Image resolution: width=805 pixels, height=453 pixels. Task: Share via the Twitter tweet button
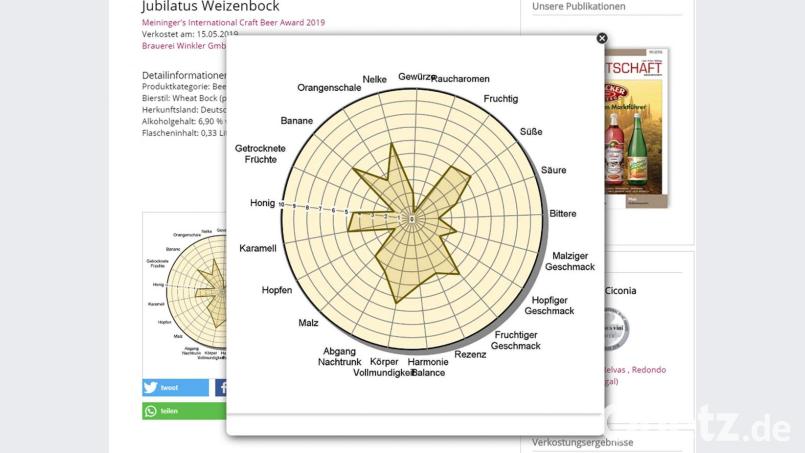pyautogui.click(x=176, y=387)
